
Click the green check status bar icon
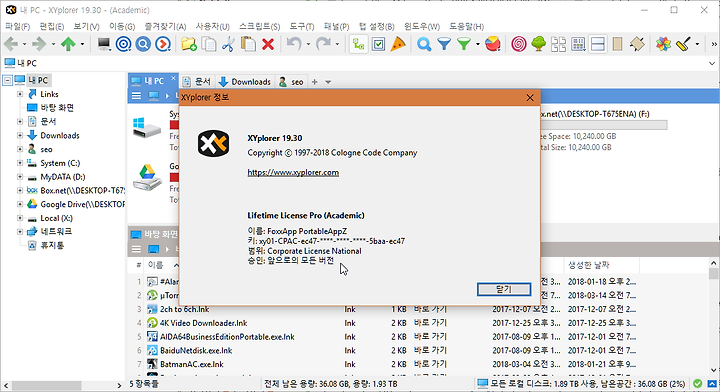[x=698, y=384]
